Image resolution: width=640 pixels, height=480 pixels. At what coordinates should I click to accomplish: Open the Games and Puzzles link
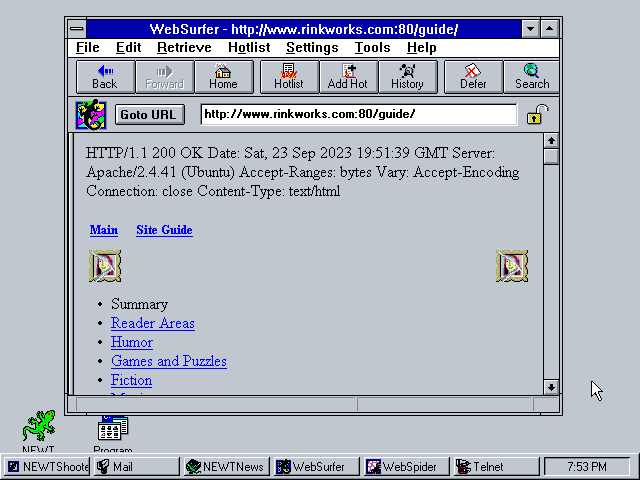[x=169, y=361]
